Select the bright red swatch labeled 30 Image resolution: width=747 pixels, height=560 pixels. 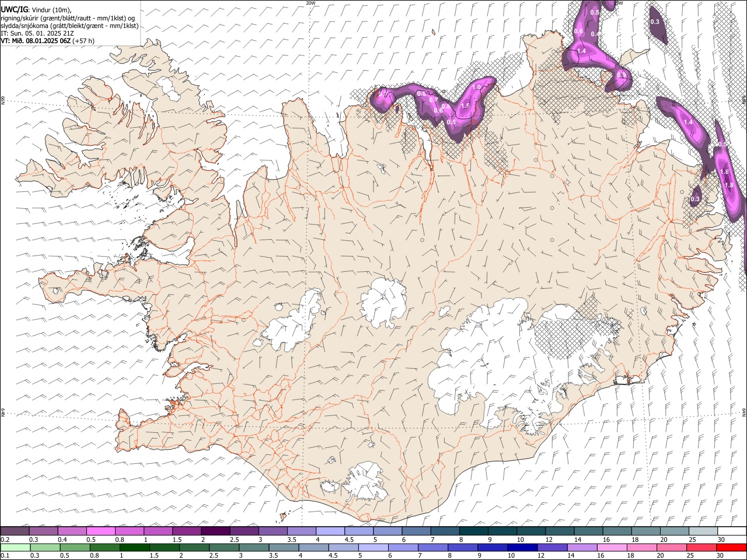click(731, 547)
